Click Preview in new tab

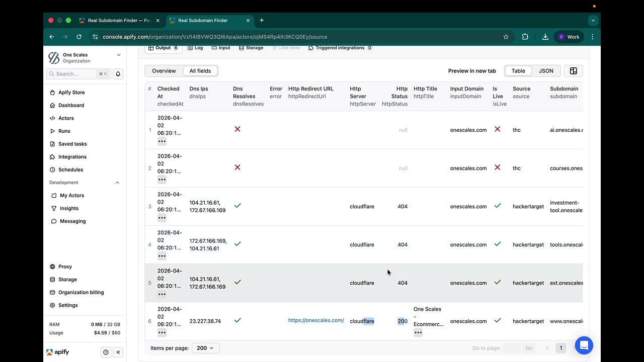tap(472, 71)
